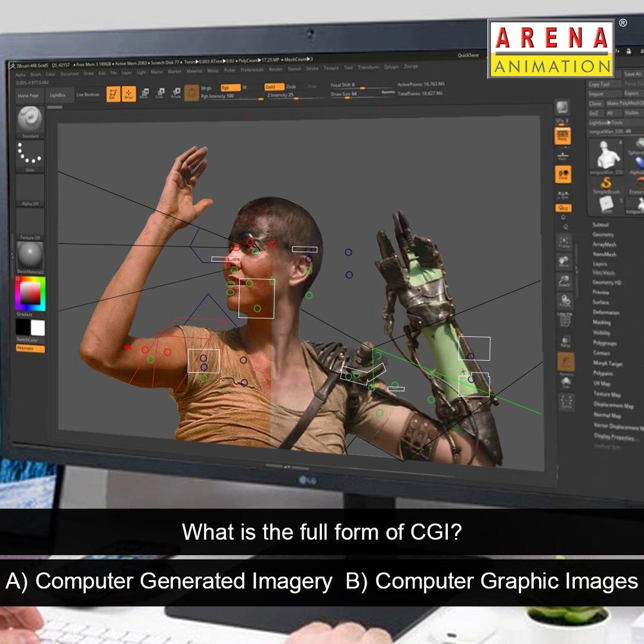Expand the Morph Target section
The width and height of the screenshot is (644, 644).
pyautogui.click(x=608, y=363)
